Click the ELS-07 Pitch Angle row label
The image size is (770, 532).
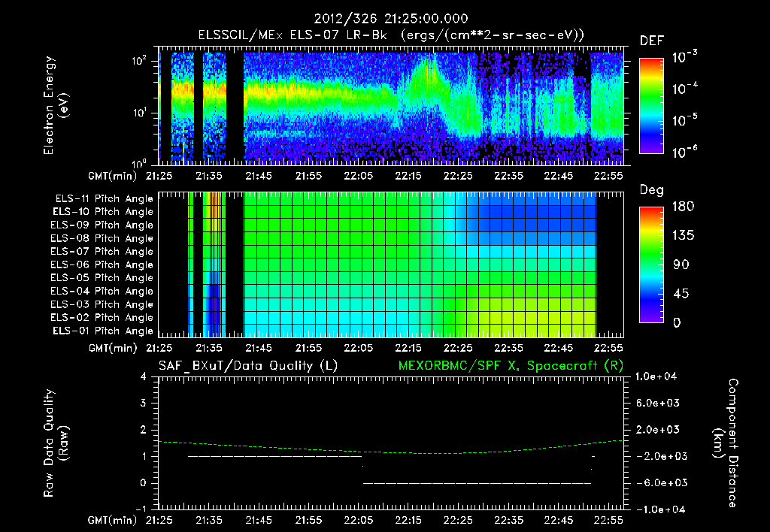point(102,251)
